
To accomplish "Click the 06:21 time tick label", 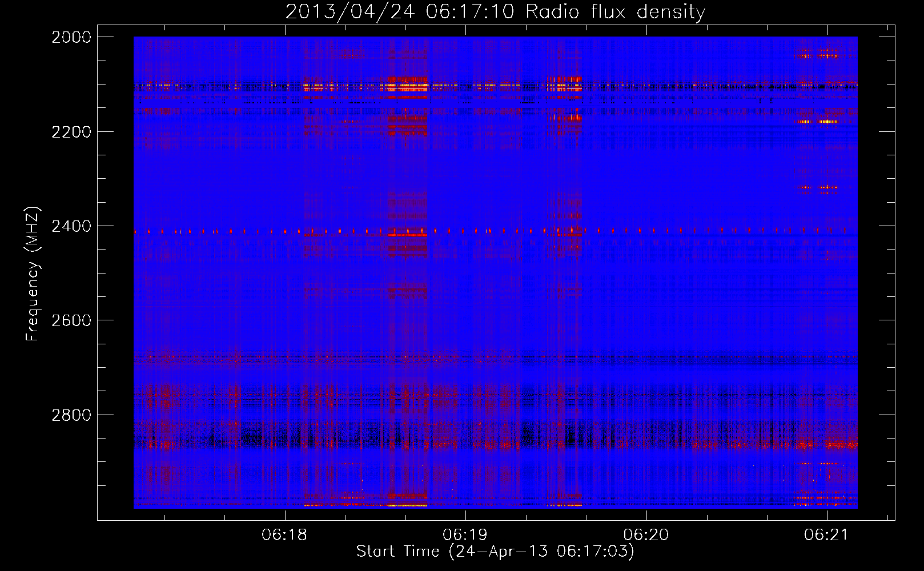I will coord(826,534).
